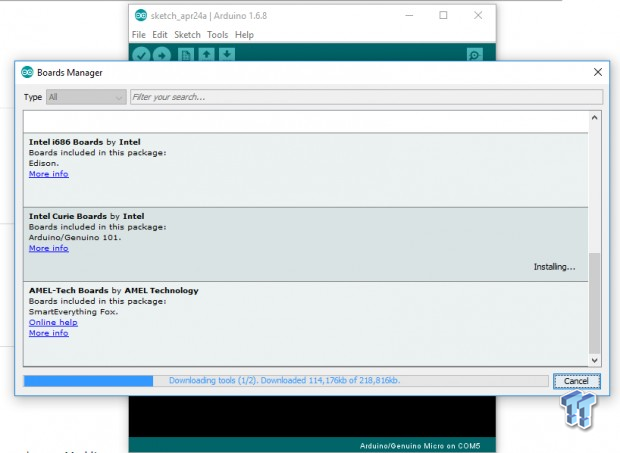Open Online help link for AMEL-Tech Boards
The image size is (620, 453).
[53, 323]
